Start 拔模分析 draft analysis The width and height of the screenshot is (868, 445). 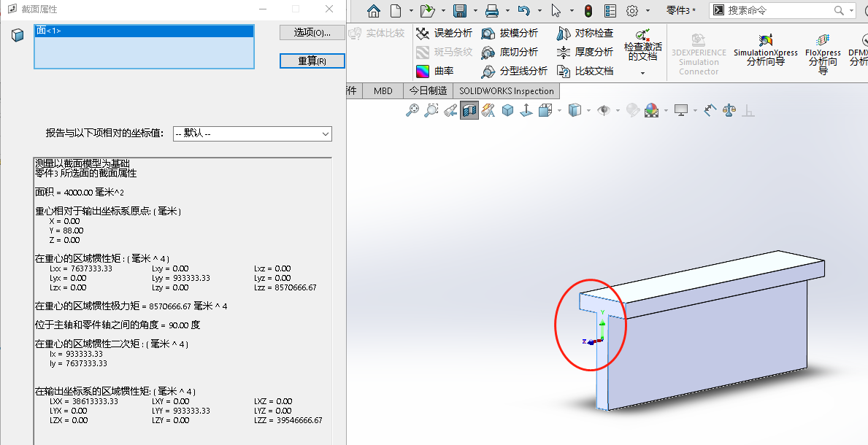pyautogui.click(x=510, y=34)
